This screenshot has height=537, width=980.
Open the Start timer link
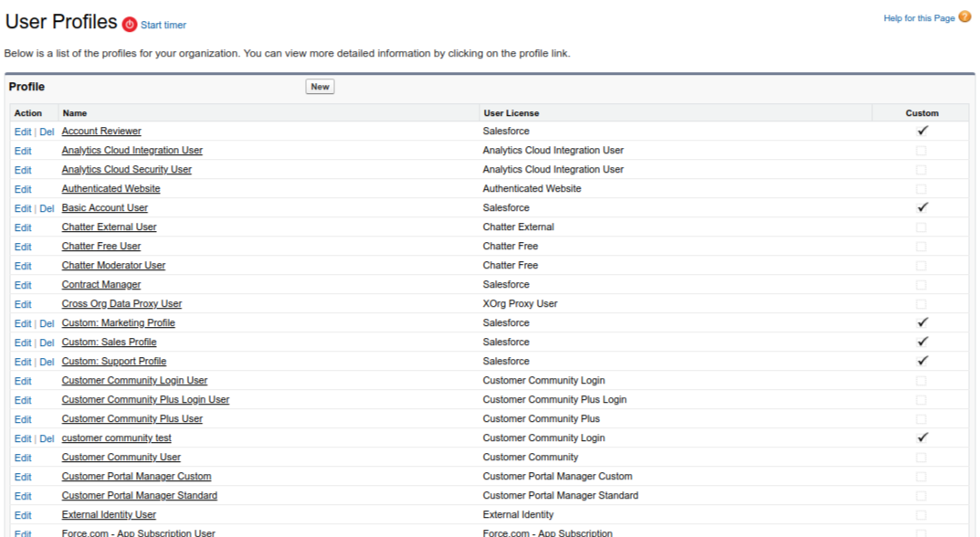click(x=163, y=26)
